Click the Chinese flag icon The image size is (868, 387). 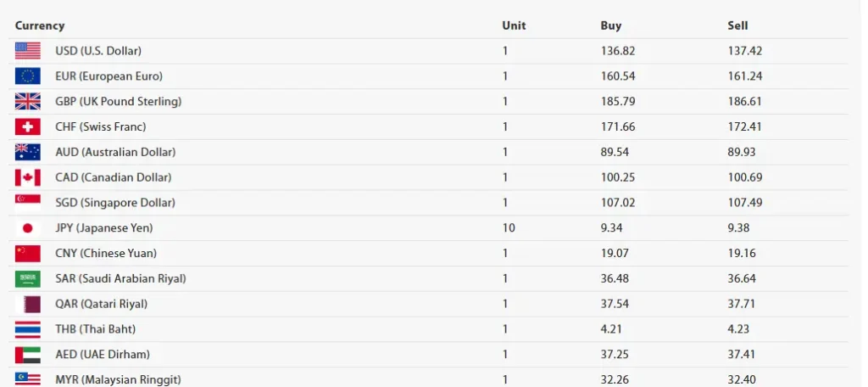(27, 254)
